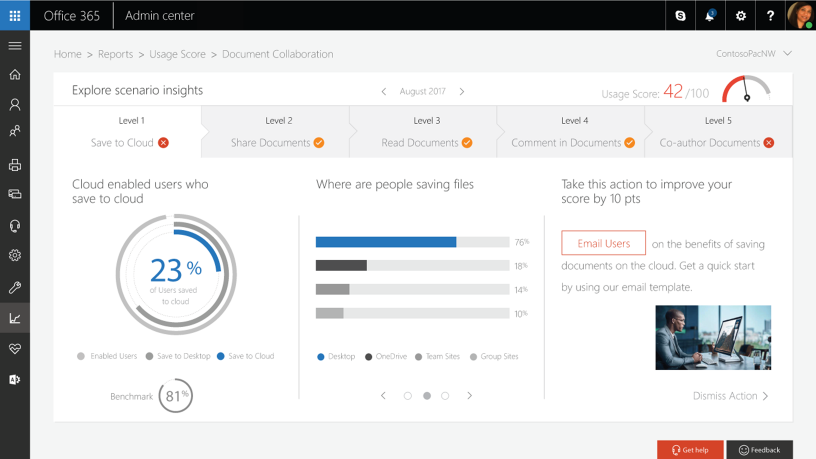This screenshot has height=459, width=816.
Task: Show previous chart carousel slide
Action: (384, 396)
